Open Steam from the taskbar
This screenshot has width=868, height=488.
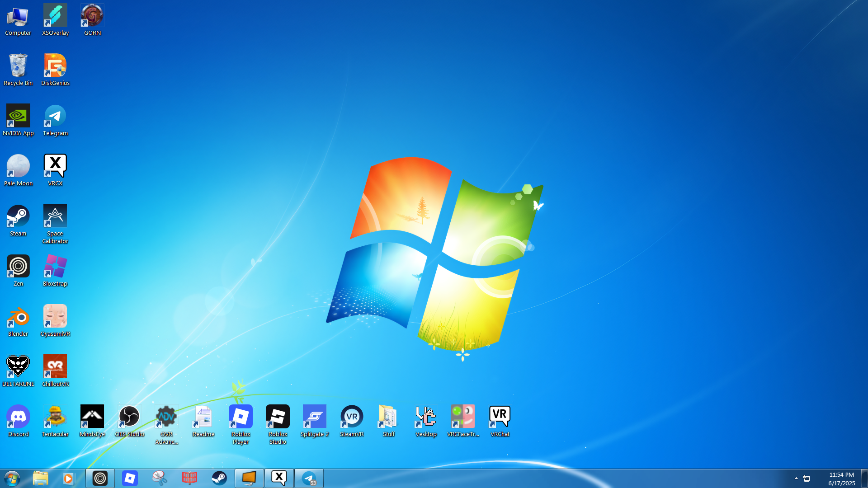(219, 479)
